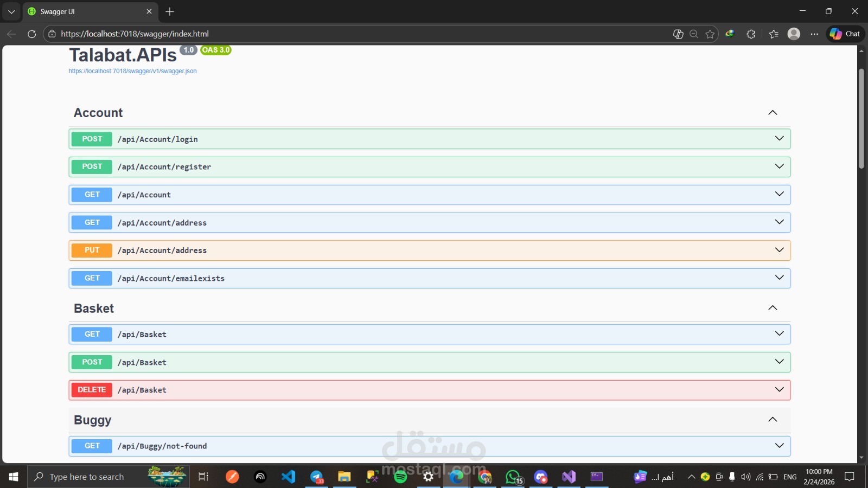Open Internet Download Manager extension icon
The height and width of the screenshot is (488, 868).
pos(730,34)
